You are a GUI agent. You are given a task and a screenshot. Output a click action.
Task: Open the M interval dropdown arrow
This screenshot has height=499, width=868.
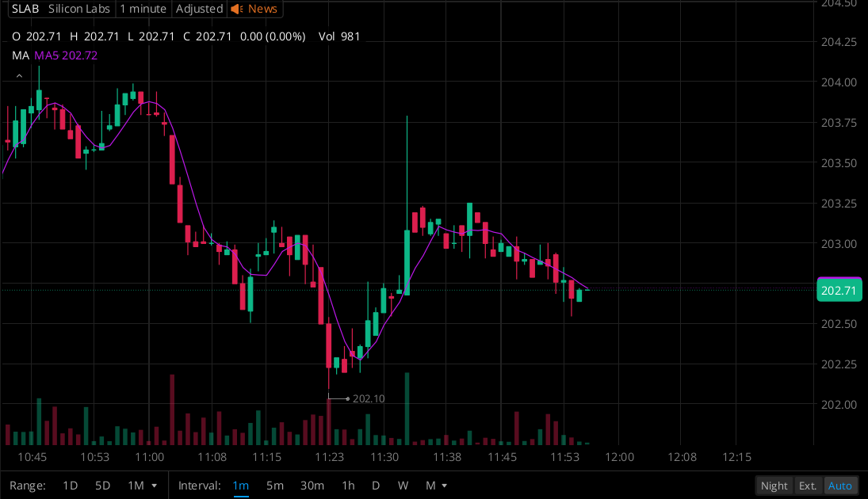pyautogui.click(x=445, y=486)
